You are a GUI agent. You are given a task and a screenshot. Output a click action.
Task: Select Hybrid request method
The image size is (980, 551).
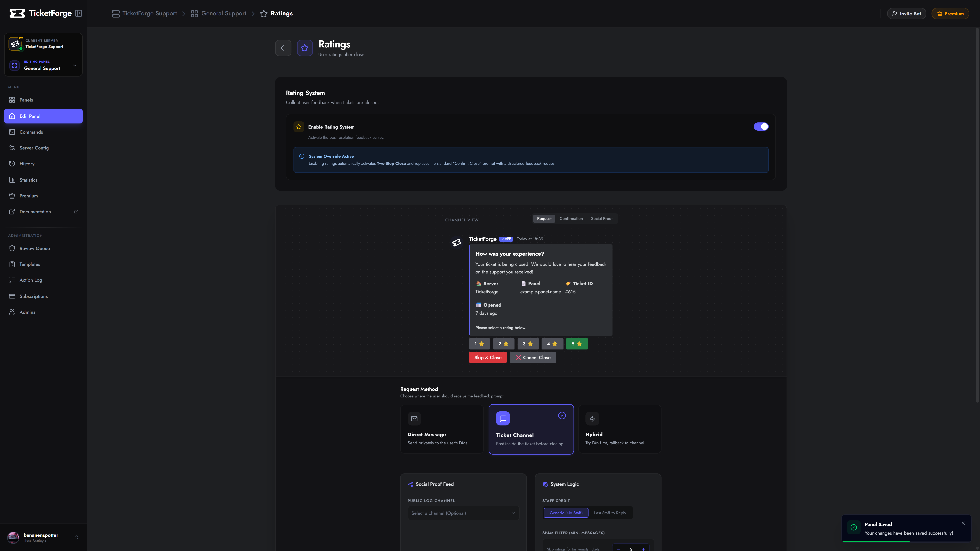click(620, 429)
